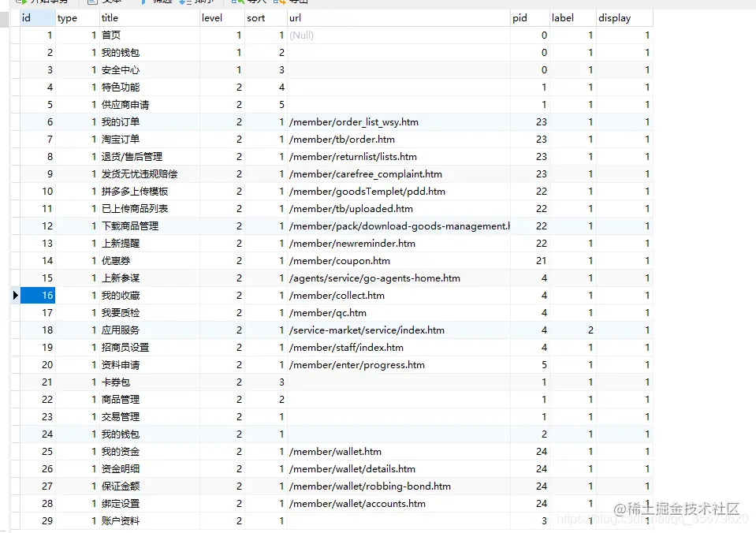This screenshot has height=533, width=756.
Task: Select title cell 退货/售后管理
Action: click(150, 157)
